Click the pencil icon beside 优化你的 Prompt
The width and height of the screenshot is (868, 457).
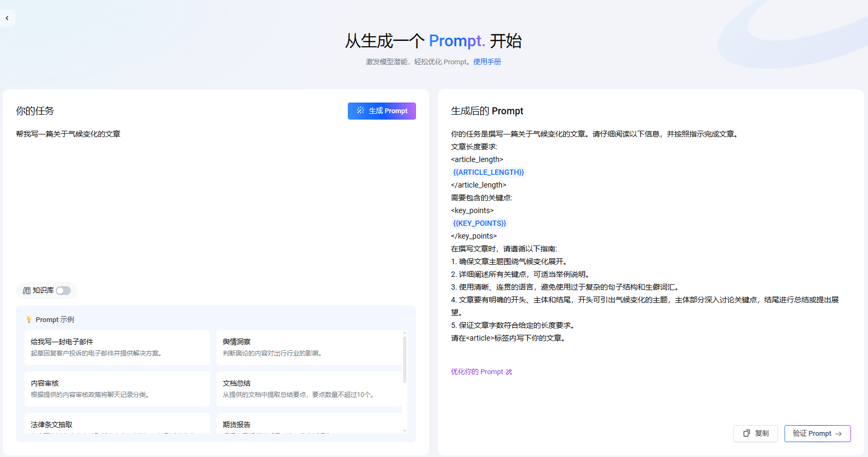[509, 372]
